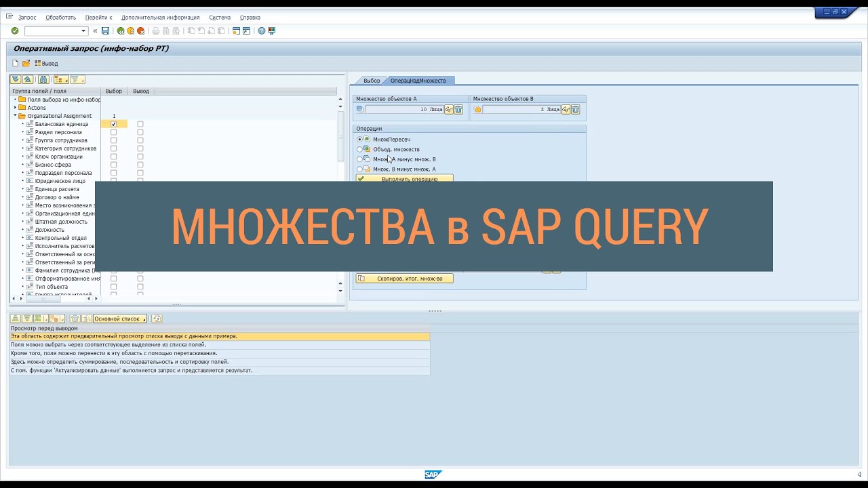Click the red Cancel icon

coord(141,30)
